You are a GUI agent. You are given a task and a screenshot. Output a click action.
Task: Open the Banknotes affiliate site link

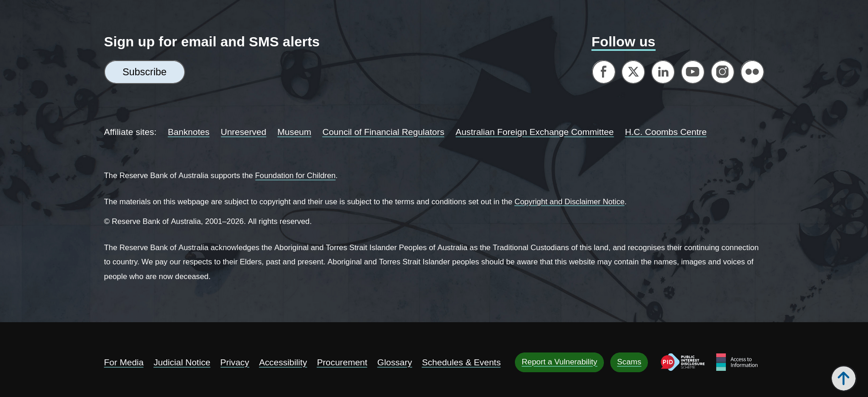coord(188,132)
